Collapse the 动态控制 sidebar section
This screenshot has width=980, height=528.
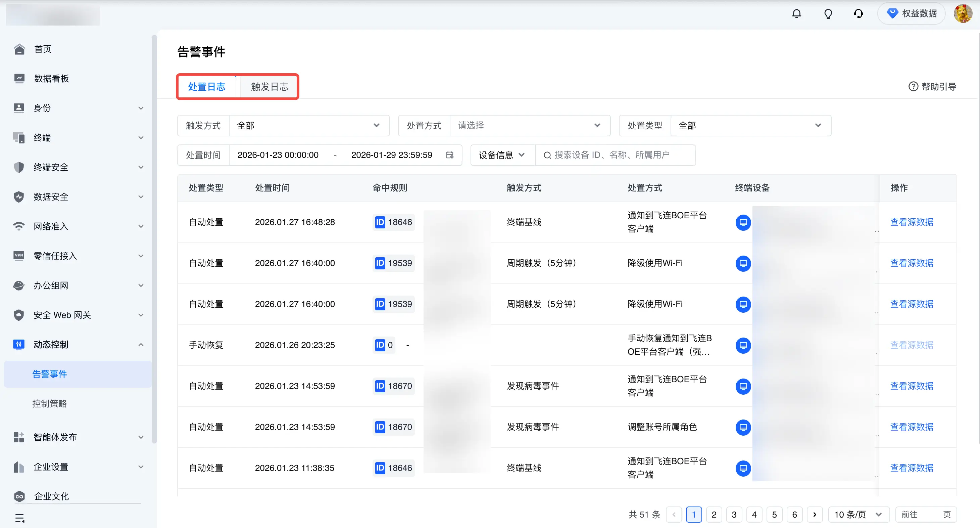(x=78, y=345)
